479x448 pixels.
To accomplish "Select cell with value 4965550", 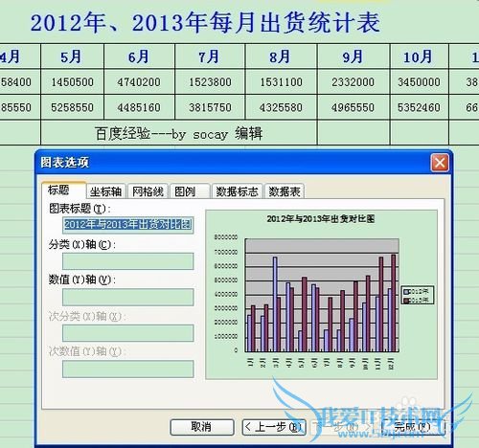I will pyautogui.click(x=354, y=107).
